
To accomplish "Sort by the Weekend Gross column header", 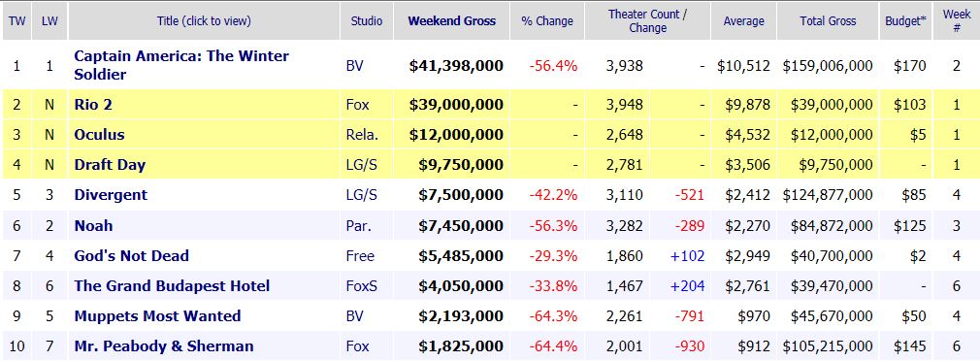I will click(452, 20).
